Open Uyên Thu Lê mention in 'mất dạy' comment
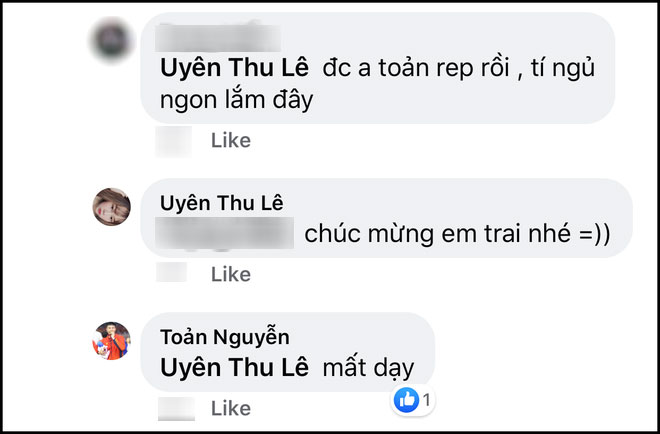660x434 pixels. click(x=234, y=367)
